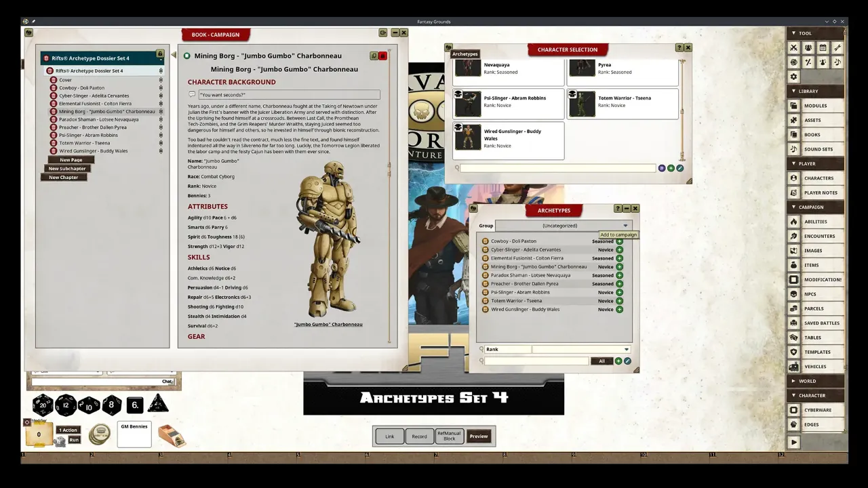
Task: Open the wrench tool icon
Action: (837, 47)
